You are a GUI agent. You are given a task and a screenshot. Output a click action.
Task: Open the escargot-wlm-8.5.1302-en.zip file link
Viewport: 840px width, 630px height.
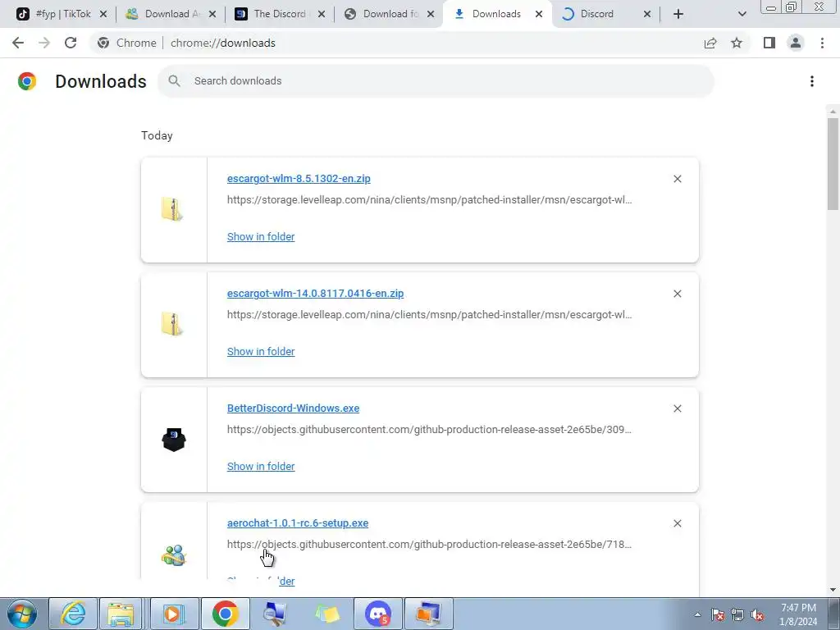click(x=299, y=178)
